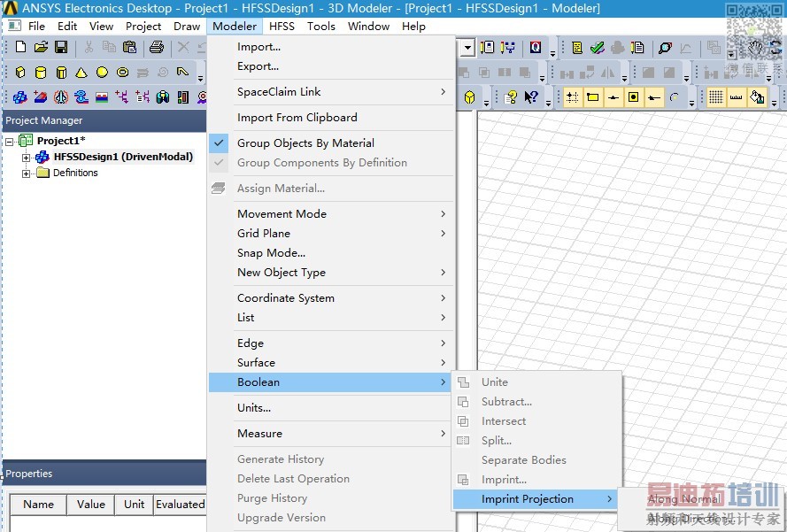Toggle the snap to grid button
The image size is (787, 532).
(x=572, y=96)
